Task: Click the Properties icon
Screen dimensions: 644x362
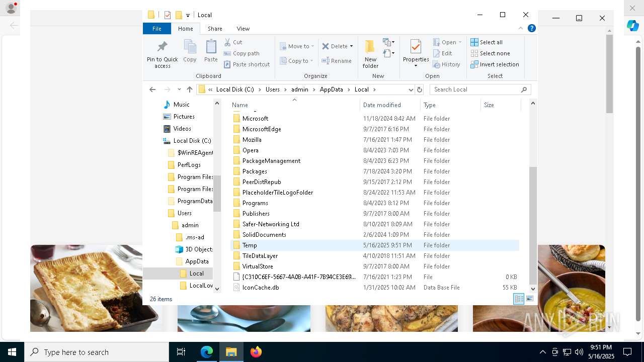Action: 416,47
